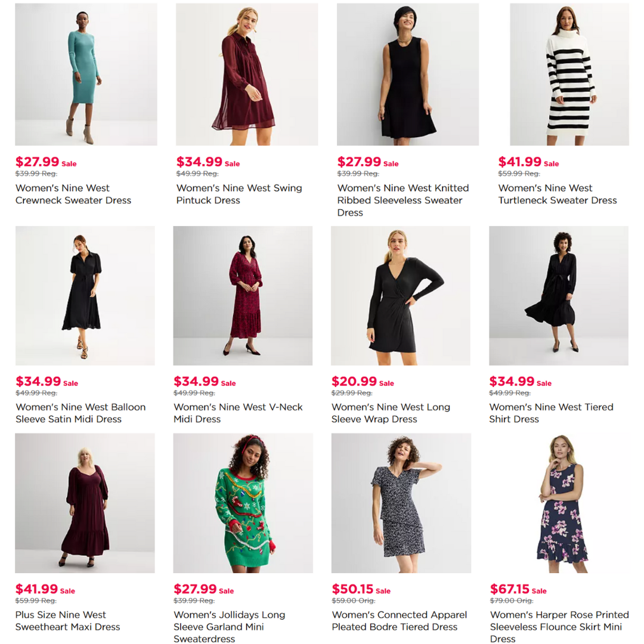Viewport: 644px width, 644px height.
Task: Follow Women's Nine West Swing Pintuck Dress link
Action: click(x=239, y=194)
